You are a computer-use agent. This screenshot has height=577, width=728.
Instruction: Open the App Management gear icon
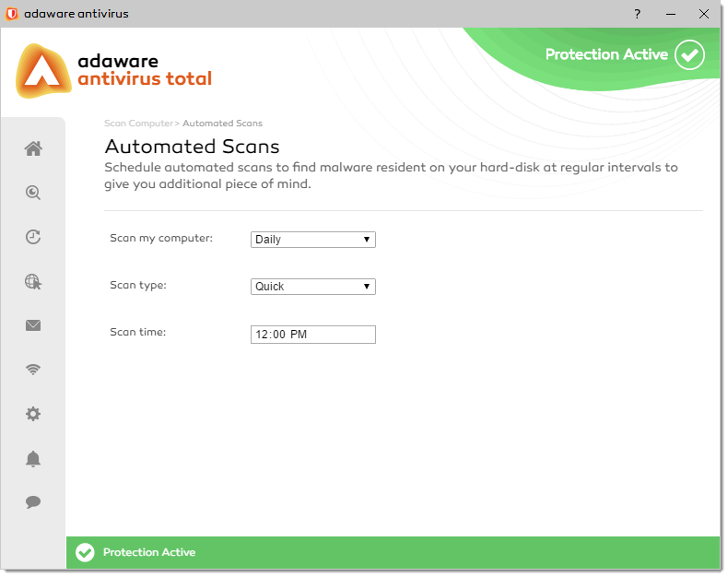(33, 414)
